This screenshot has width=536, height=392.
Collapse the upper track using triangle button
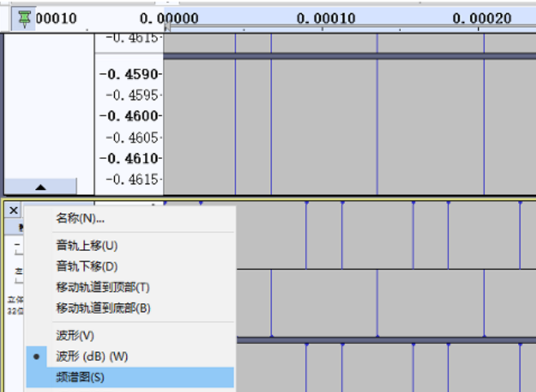click(41, 187)
